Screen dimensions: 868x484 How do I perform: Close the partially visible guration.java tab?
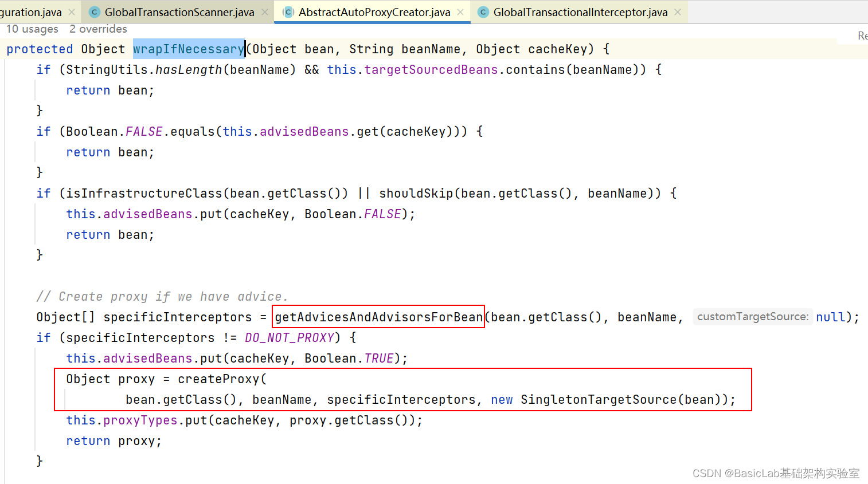(72, 12)
